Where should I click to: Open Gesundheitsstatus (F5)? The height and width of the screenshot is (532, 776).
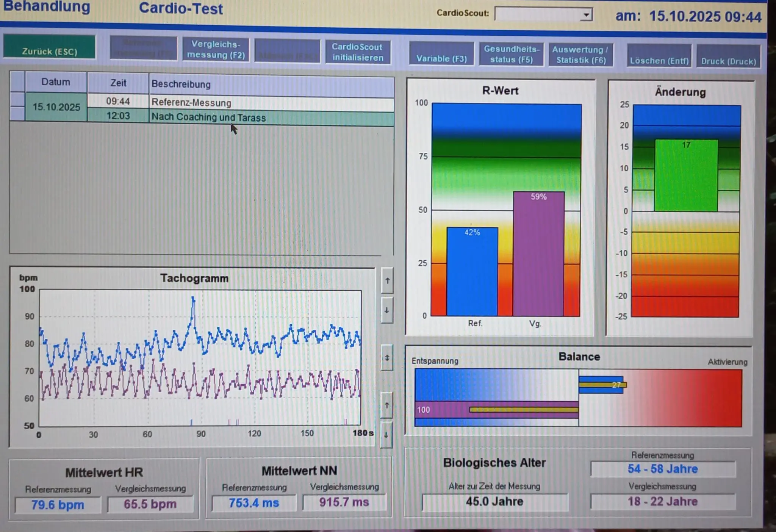point(511,54)
